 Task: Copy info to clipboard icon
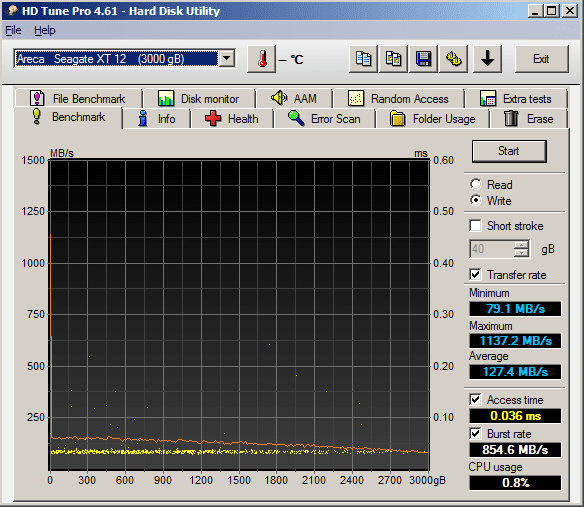[x=363, y=59]
